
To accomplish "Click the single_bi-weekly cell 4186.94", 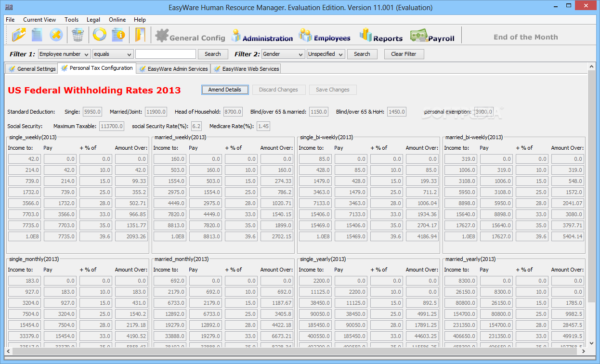I will pyautogui.click(x=422, y=236).
